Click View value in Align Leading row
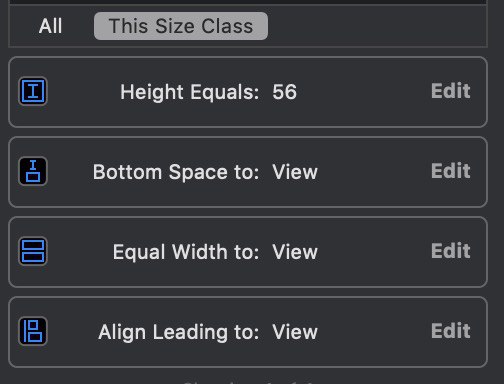 click(x=295, y=332)
